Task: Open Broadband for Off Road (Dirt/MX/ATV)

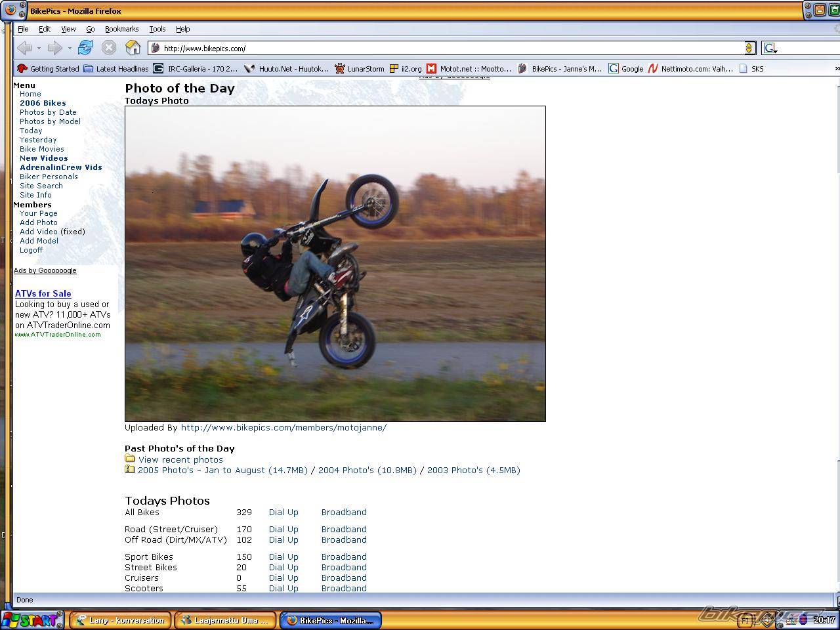Action: tap(344, 540)
